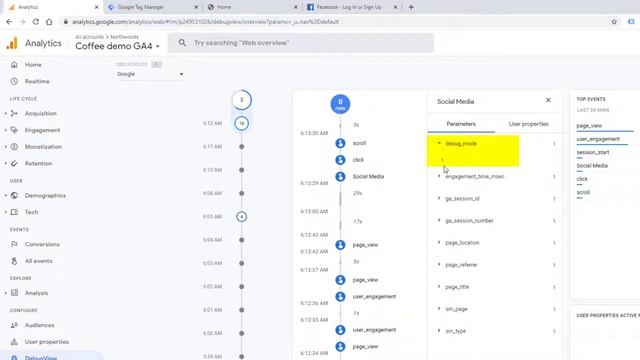Click the Demographics globe icon
This screenshot has width=640, height=360.
[x=14, y=196]
